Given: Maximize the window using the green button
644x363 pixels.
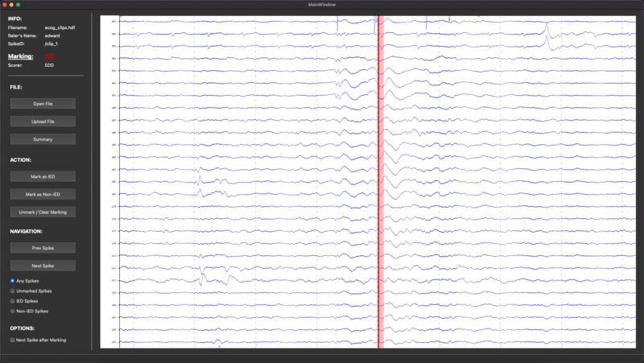Looking at the screenshot, I should coord(19,5).
